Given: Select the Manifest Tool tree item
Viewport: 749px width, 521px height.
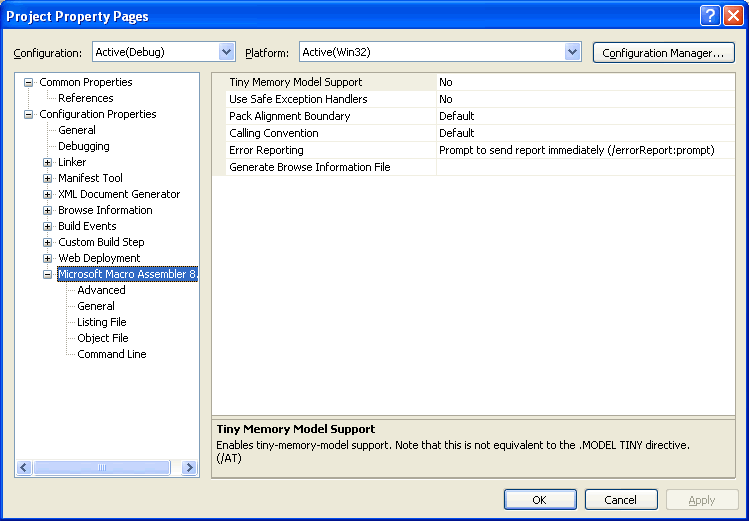Looking at the screenshot, I should click(90, 178).
